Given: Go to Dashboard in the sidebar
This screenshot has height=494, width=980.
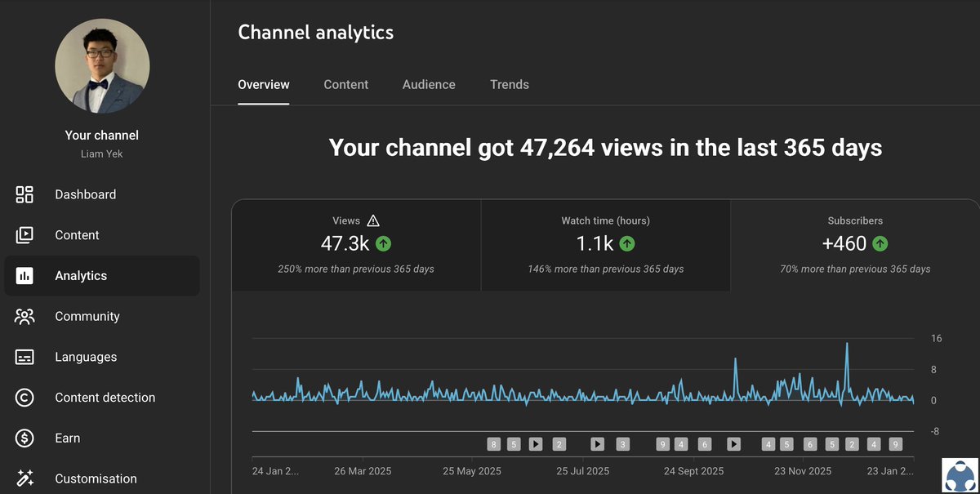Looking at the screenshot, I should pos(86,194).
